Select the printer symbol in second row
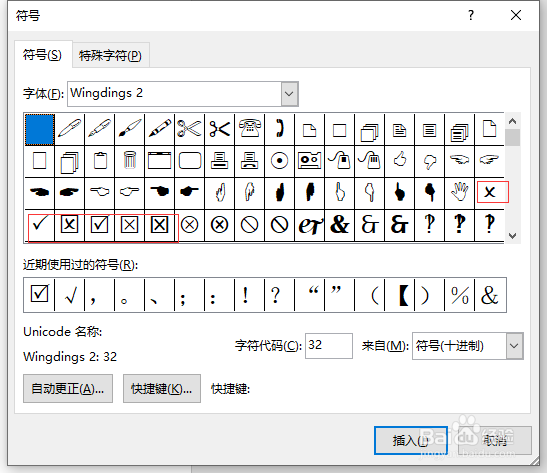The width and height of the screenshot is (547, 473). point(219,161)
